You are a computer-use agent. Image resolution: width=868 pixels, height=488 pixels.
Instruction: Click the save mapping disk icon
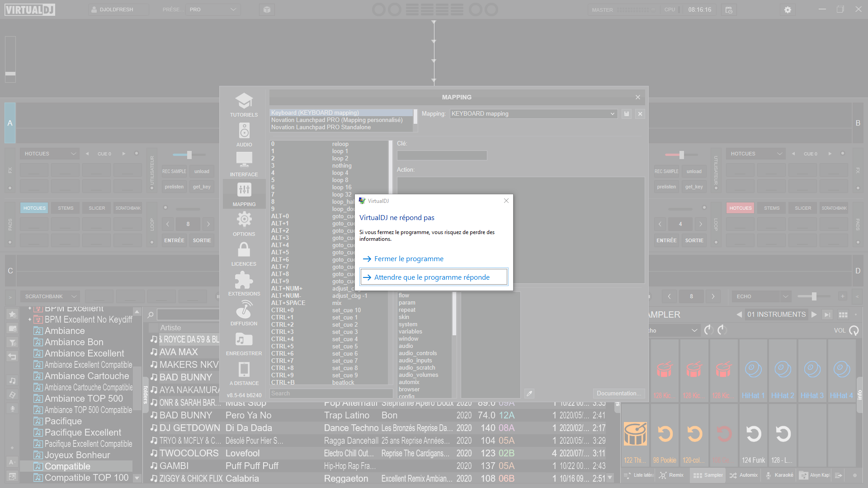tap(627, 114)
